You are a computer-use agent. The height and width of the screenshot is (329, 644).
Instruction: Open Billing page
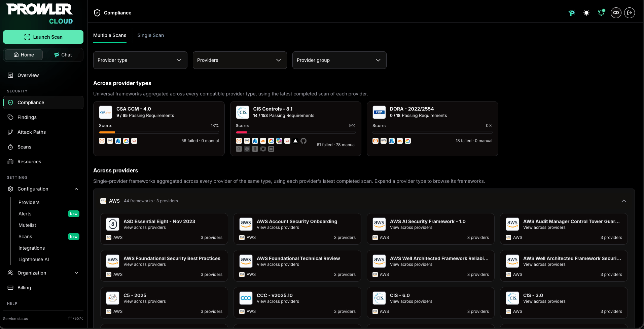coord(43,288)
